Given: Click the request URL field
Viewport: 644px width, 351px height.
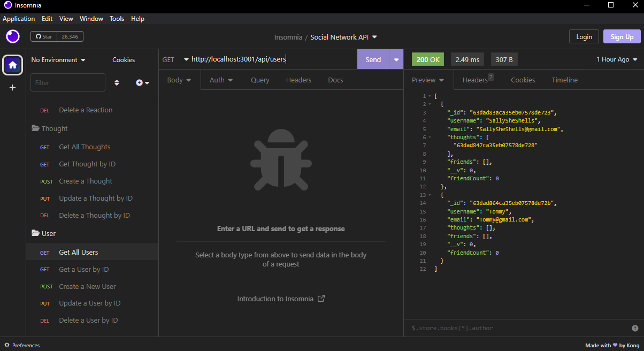Looking at the screenshot, I should tap(273, 59).
